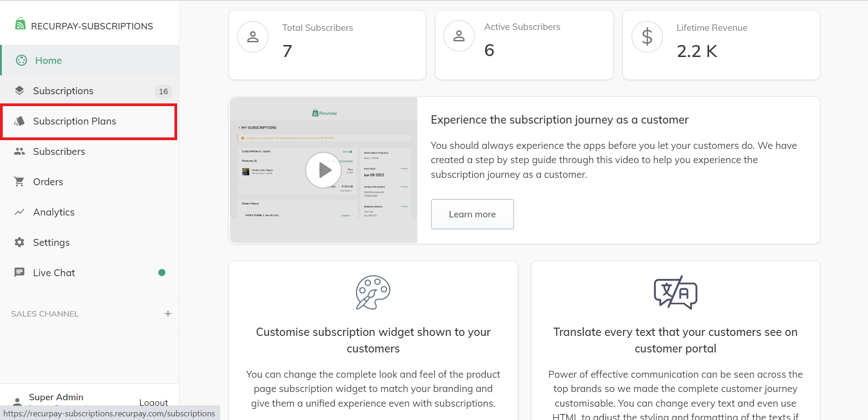Viewport: 868px width, 420px height.
Task: Open the Subscription Plans menu item
Action: tap(74, 121)
